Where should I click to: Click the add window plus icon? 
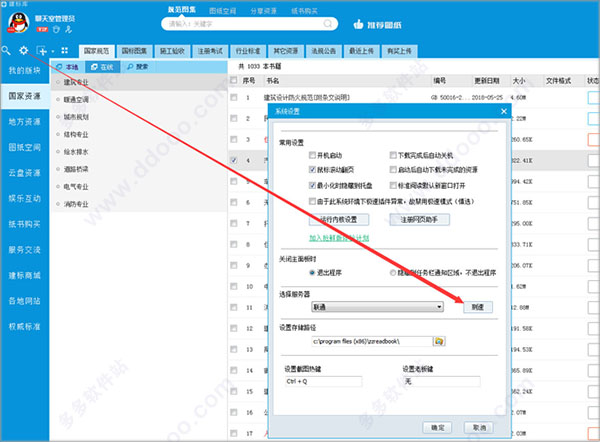coord(41,51)
